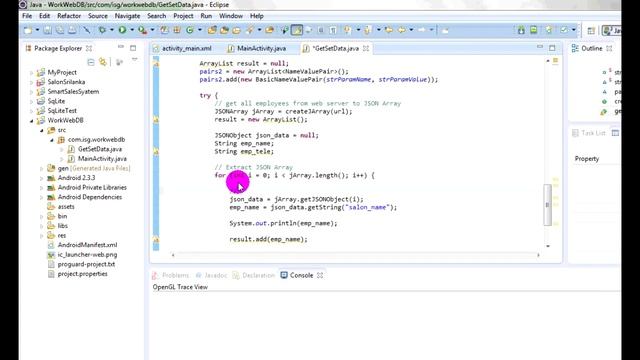The width and height of the screenshot is (640, 360).
Task: Click the Print toolbar icon
Action: point(72,30)
